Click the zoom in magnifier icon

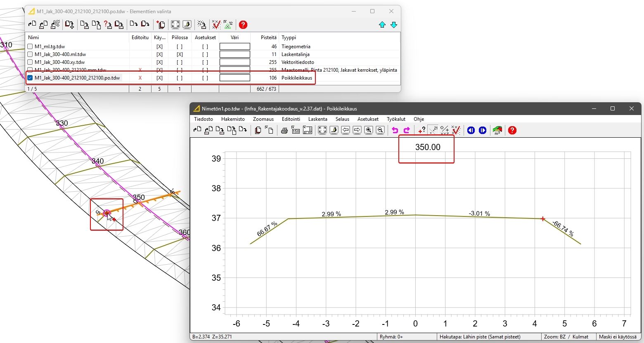[x=369, y=130]
